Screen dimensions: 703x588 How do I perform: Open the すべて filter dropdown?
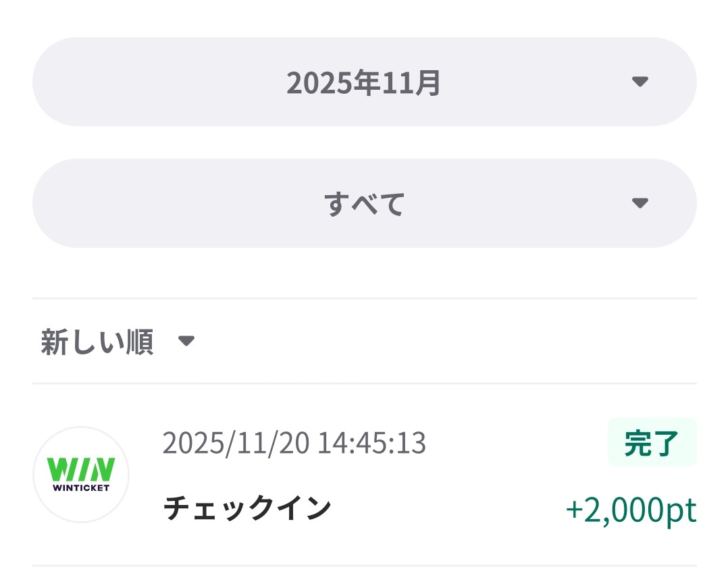pyautogui.click(x=363, y=203)
